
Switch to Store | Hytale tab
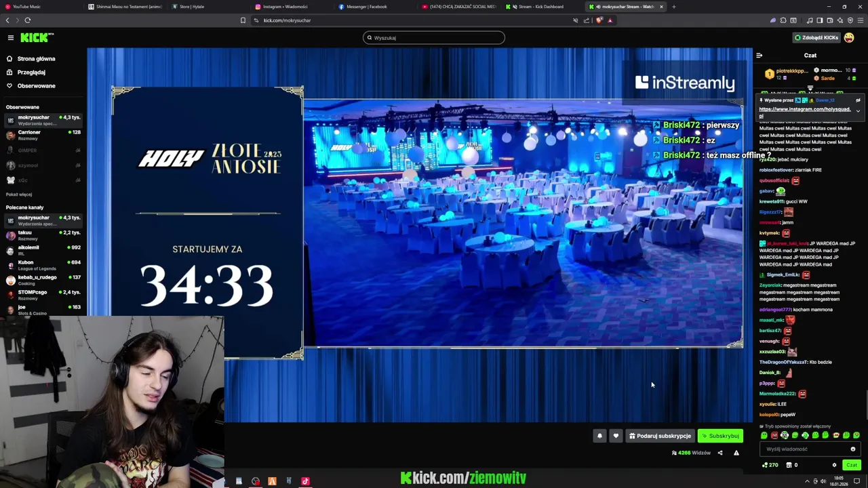point(208,7)
